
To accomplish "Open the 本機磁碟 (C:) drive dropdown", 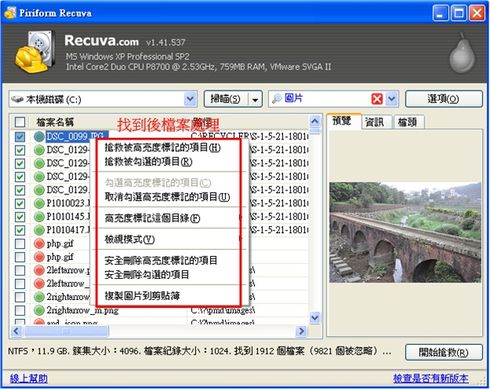I will tap(190, 99).
